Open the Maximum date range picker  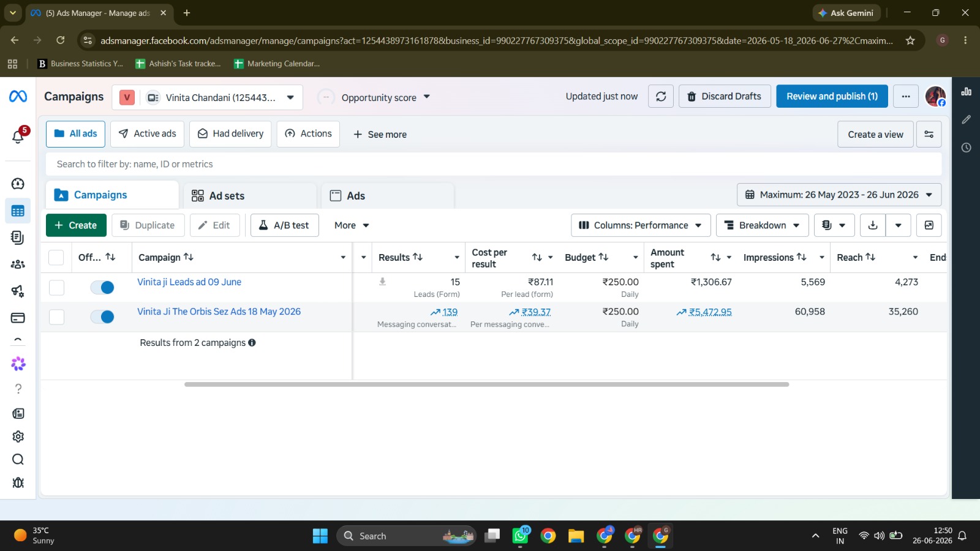click(x=839, y=195)
